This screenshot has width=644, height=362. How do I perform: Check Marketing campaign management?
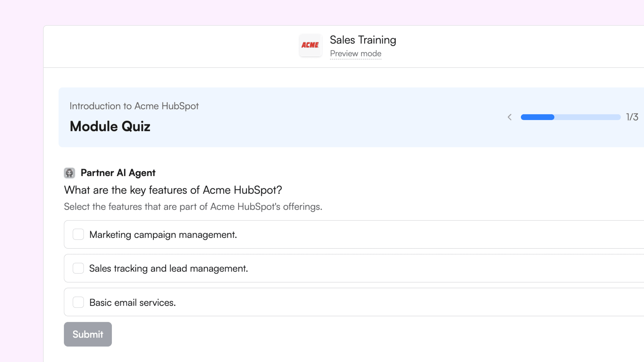click(x=78, y=234)
